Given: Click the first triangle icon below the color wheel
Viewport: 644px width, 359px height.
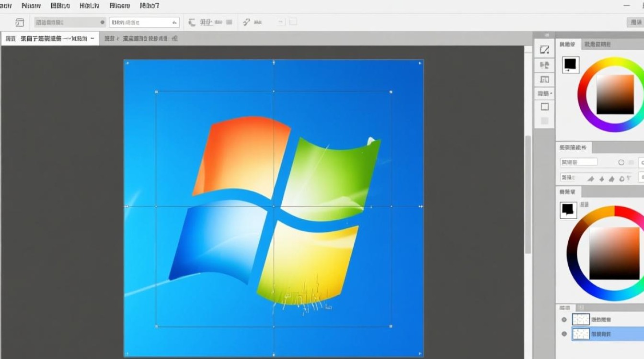Looking at the screenshot, I should (x=590, y=179).
